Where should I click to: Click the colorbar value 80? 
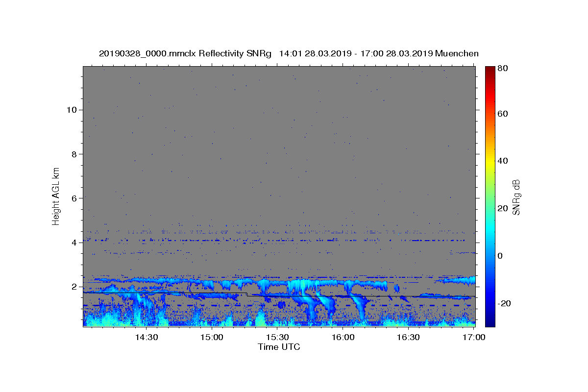(503, 69)
